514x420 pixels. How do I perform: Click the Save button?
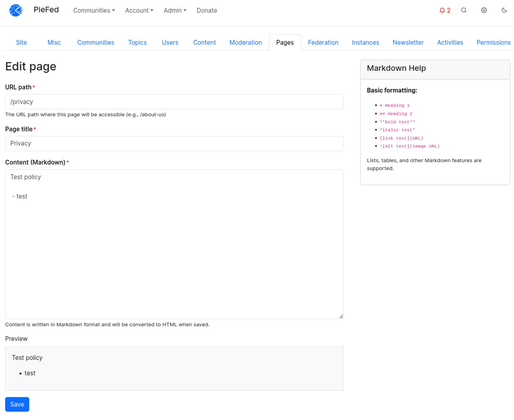pos(17,404)
